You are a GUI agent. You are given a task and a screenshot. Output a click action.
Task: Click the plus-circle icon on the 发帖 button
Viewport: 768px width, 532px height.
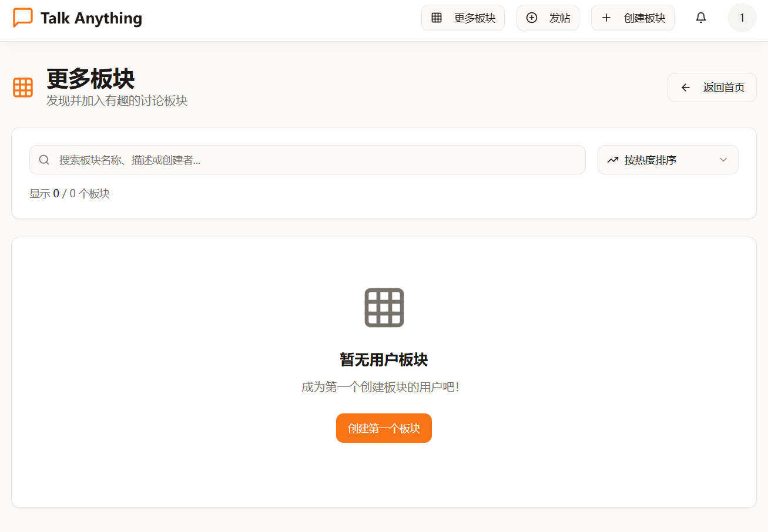pyautogui.click(x=532, y=18)
